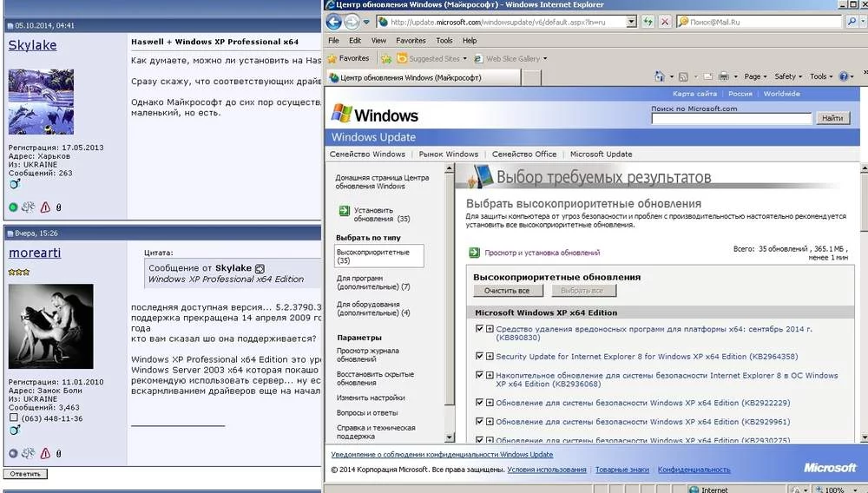Uncheck the KB2964358 Internet Explorer 8 update
Viewport: 868px width, 493px height.
[479, 357]
